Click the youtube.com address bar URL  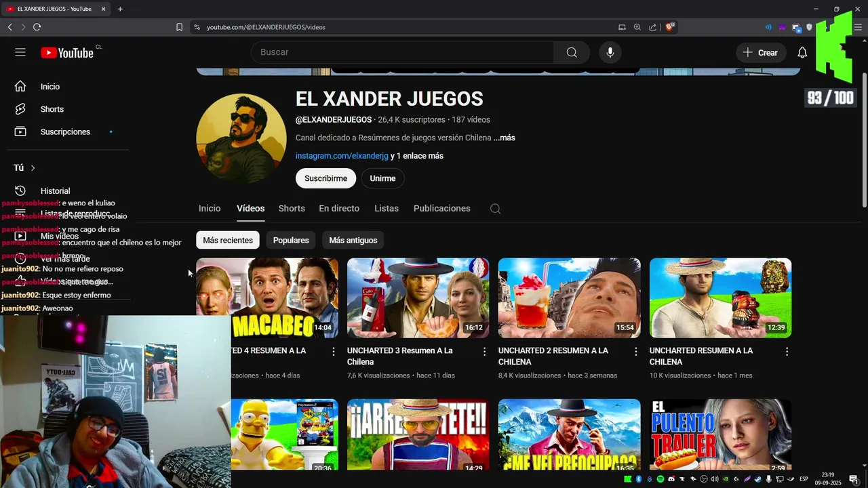266,27
